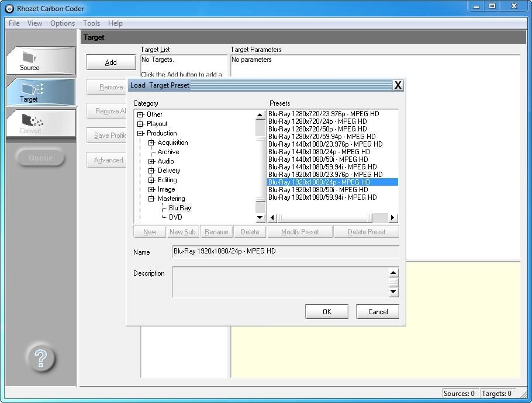The width and height of the screenshot is (532, 403).
Task: Click the Rhozet Carbon Coder title bar logo
Action: pyautogui.click(x=9, y=9)
